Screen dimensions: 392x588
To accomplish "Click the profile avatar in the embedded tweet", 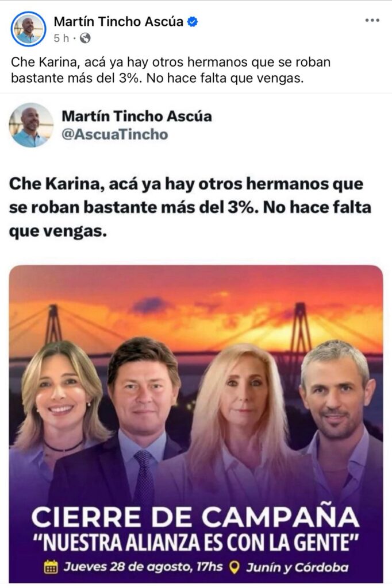I will pyautogui.click(x=31, y=125).
